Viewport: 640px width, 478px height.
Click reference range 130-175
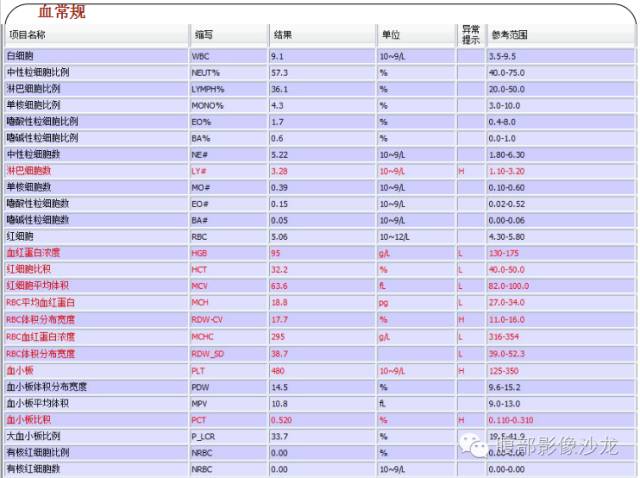(504, 253)
